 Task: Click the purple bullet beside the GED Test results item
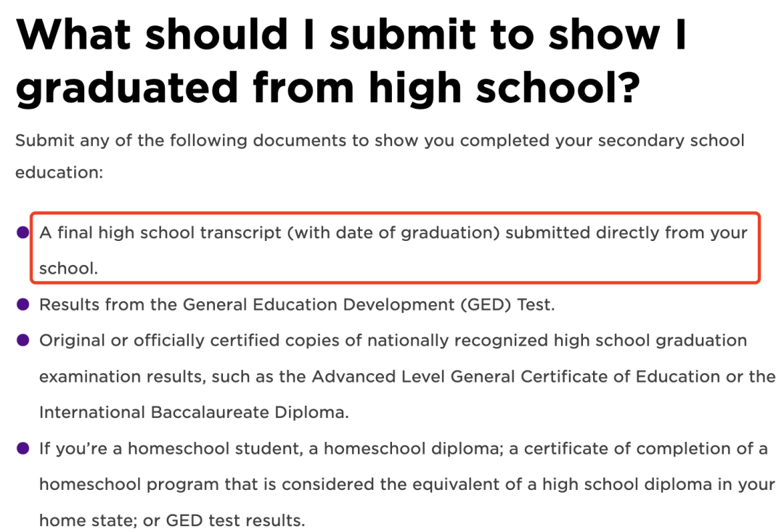pos(23,305)
